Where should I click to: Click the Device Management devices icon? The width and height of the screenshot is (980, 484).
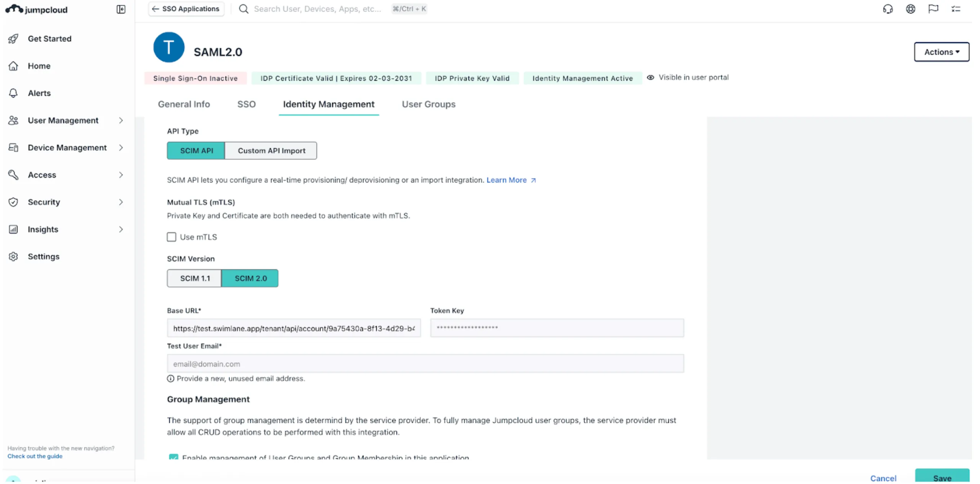(13, 147)
